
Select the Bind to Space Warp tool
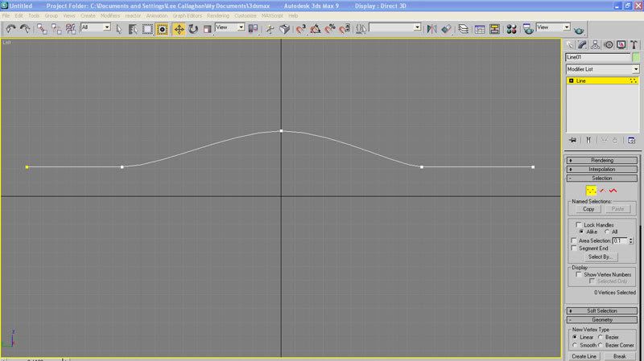click(71, 29)
